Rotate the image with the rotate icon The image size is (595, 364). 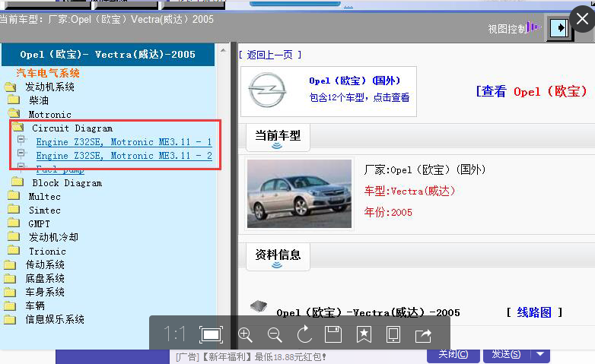(x=304, y=334)
